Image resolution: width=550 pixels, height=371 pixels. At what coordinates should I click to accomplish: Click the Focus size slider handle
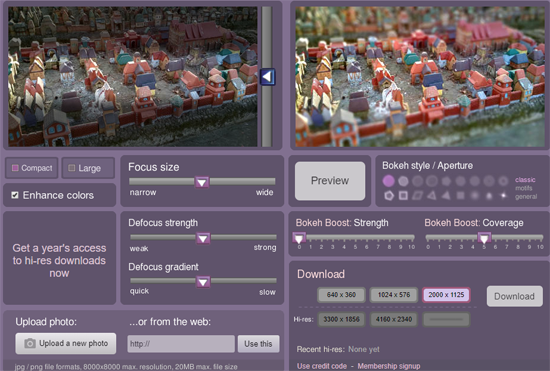pyautogui.click(x=202, y=182)
